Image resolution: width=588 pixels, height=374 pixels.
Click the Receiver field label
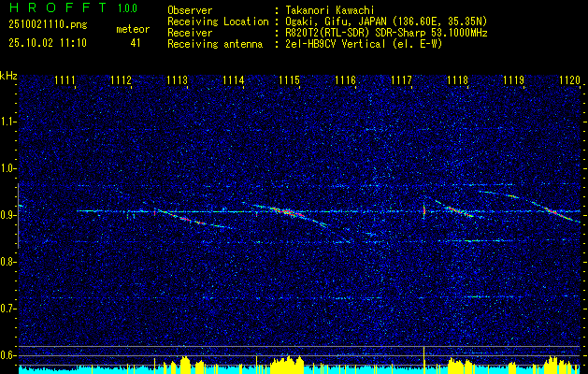click(190, 33)
